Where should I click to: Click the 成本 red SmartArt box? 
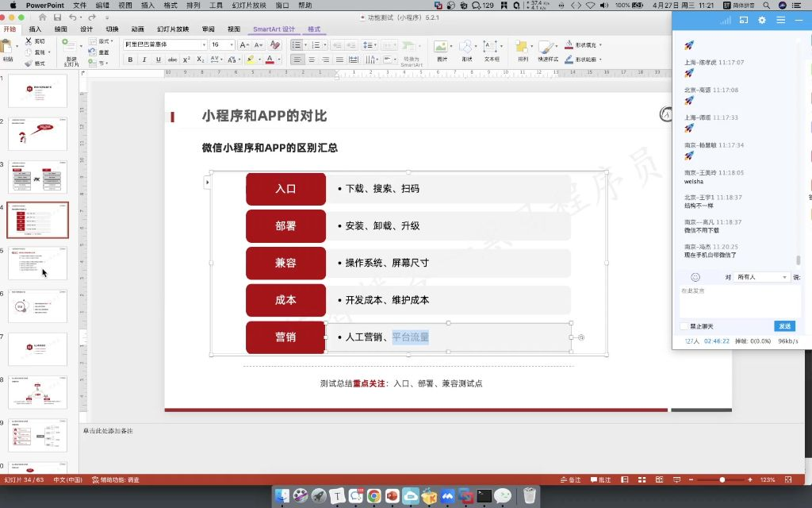tap(285, 300)
